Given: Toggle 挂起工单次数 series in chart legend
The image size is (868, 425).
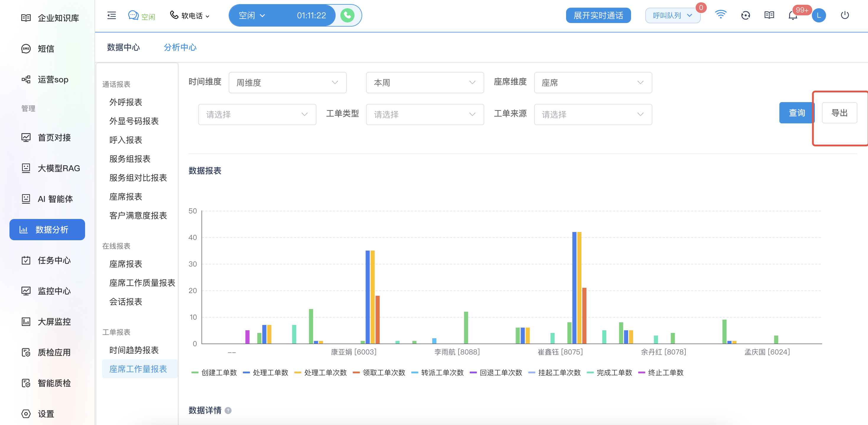Looking at the screenshot, I should pos(555,372).
